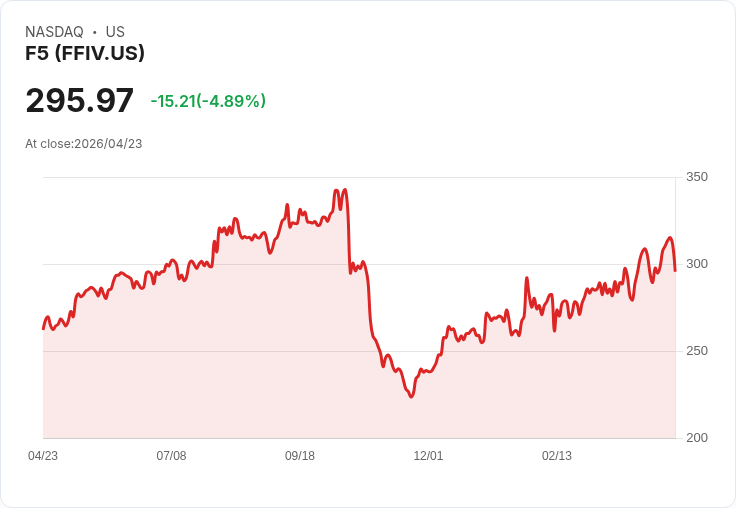
Task: Click the 07/08 x-axis date label
Action: pyautogui.click(x=171, y=456)
